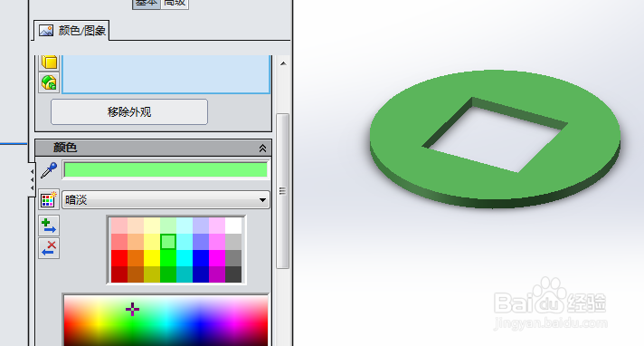
Task: Choose the palest pink swatch in top row
Action: 119,226
